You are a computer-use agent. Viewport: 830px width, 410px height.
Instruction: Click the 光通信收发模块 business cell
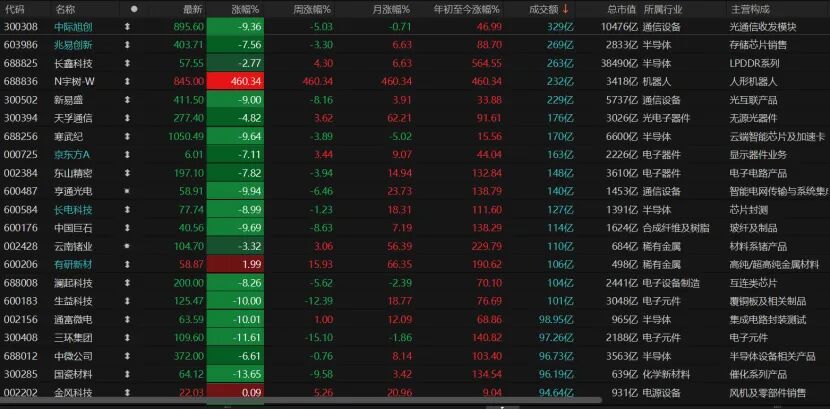(x=763, y=27)
